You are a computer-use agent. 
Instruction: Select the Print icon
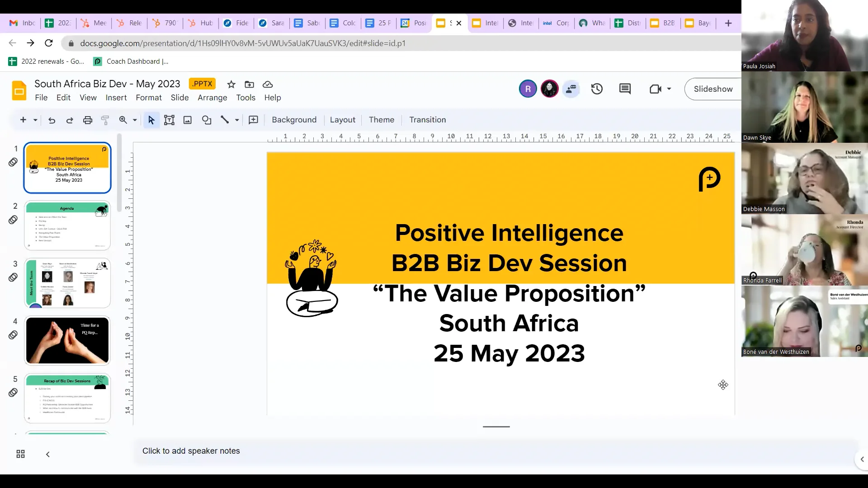tap(88, 120)
